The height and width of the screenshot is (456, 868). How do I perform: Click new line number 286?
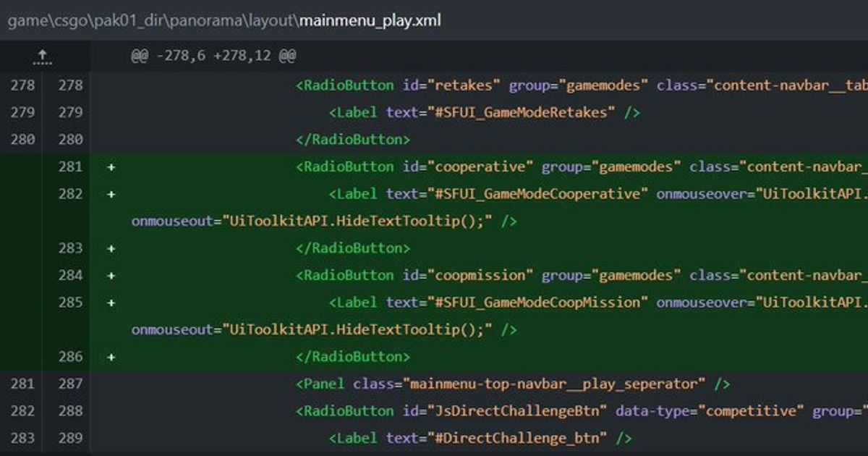tap(70, 357)
